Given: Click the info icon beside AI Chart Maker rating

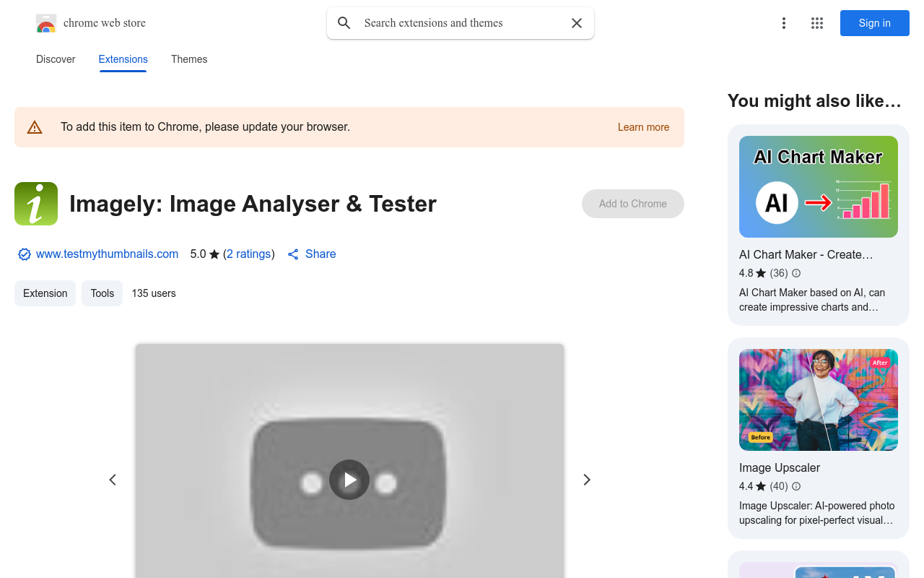Looking at the screenshot, I should 796,273.
